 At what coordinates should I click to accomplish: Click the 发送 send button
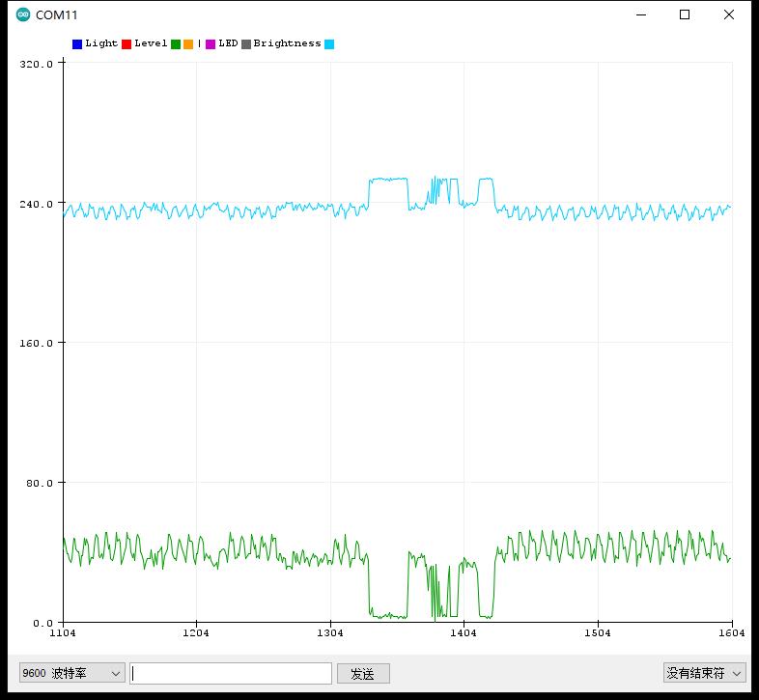[x=363, y=673]
